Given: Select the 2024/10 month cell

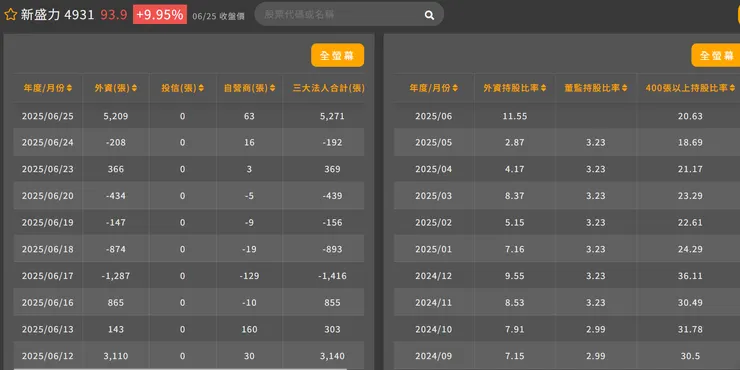Looking at the screenshot, I should click(x=433, y=329).
